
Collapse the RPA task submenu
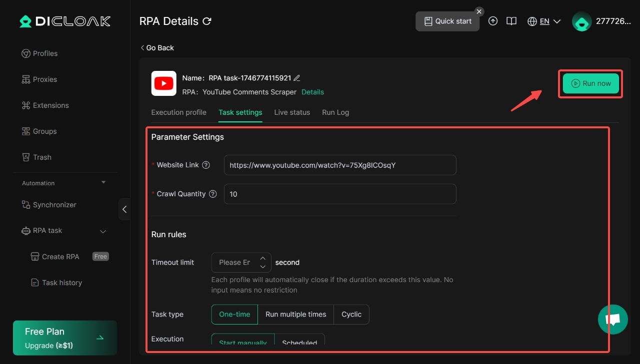[103, 231]
